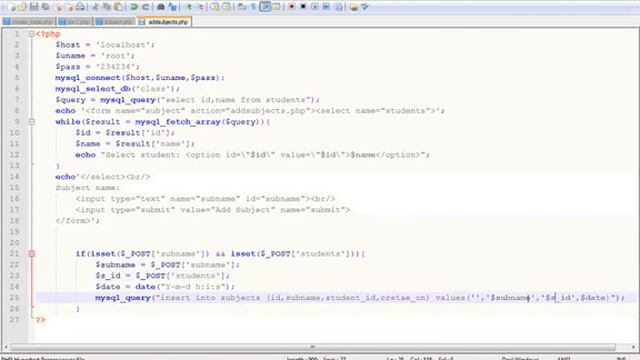
Task: Collapse the if block fold at line 21
Action: click(x=31, y=254)
